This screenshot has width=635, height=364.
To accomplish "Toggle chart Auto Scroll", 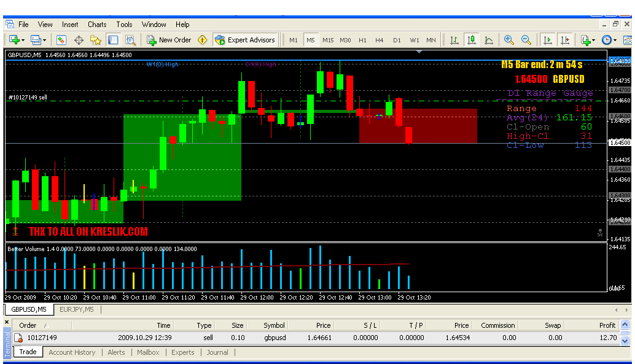I will [547, 40].
